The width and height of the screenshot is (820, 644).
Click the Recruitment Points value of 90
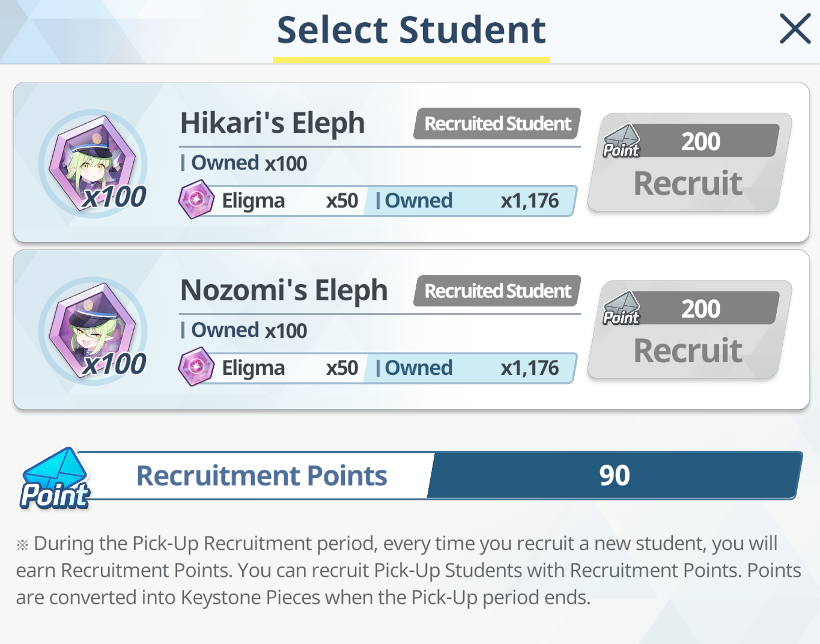tap(615, 475)
